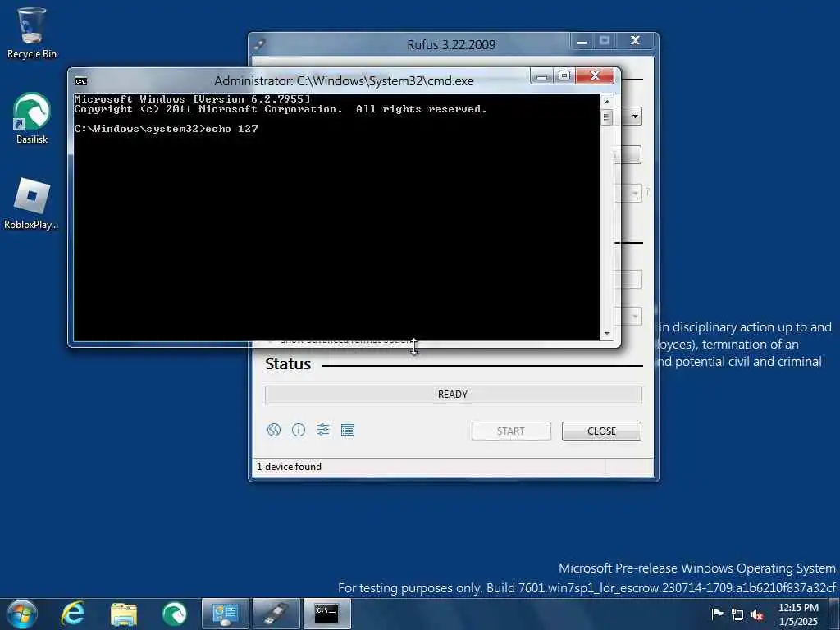The height and width of the screenshot is (630, 840).
Task: Minimize the Rufus window
Action: coord(582,41)
